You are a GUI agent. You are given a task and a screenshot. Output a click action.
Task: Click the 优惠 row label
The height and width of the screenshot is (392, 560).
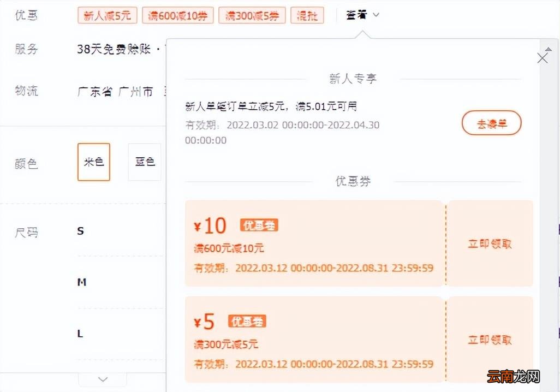pyautogui.click(x=26, y=15)
